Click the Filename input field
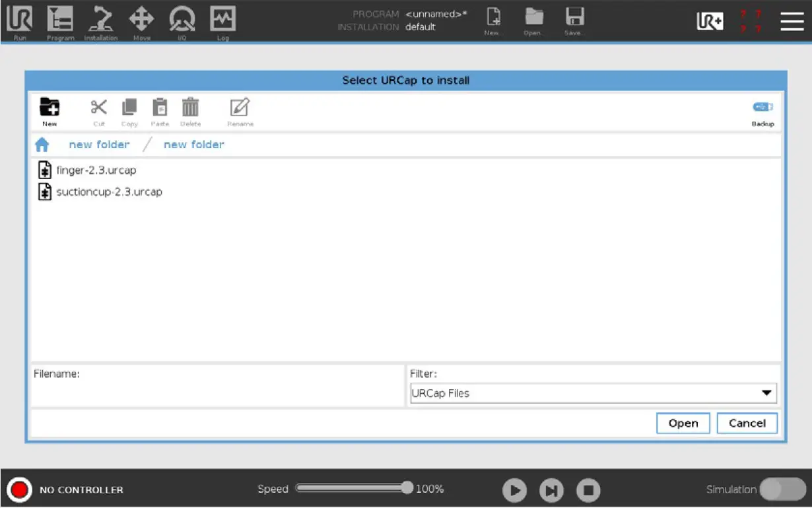 217,385
